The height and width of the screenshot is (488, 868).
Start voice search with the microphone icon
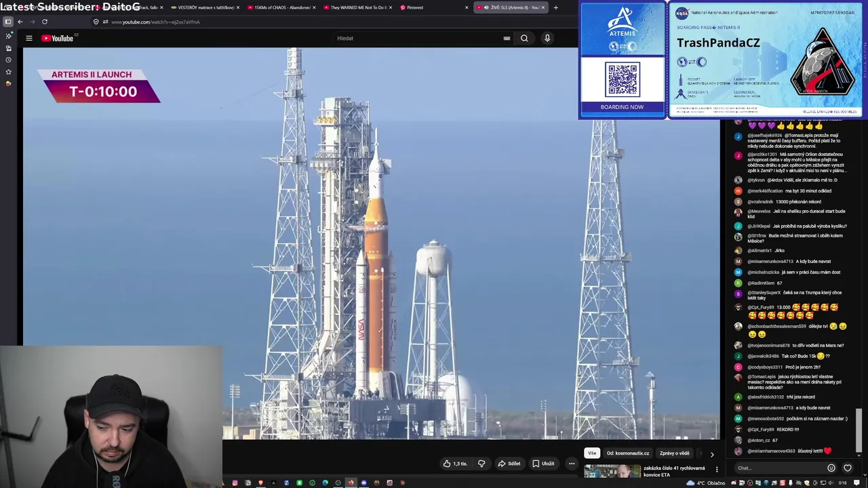pyautogui.click(x=547, y=39)
